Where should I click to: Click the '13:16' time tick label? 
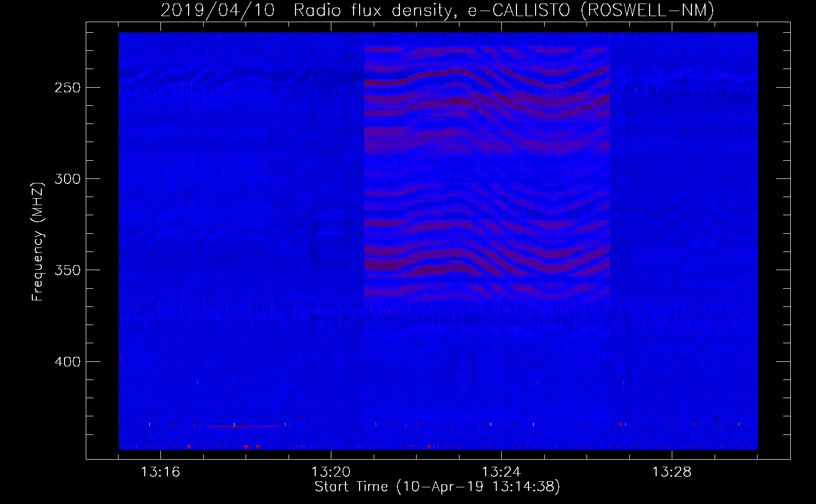[x=160, y=472]
